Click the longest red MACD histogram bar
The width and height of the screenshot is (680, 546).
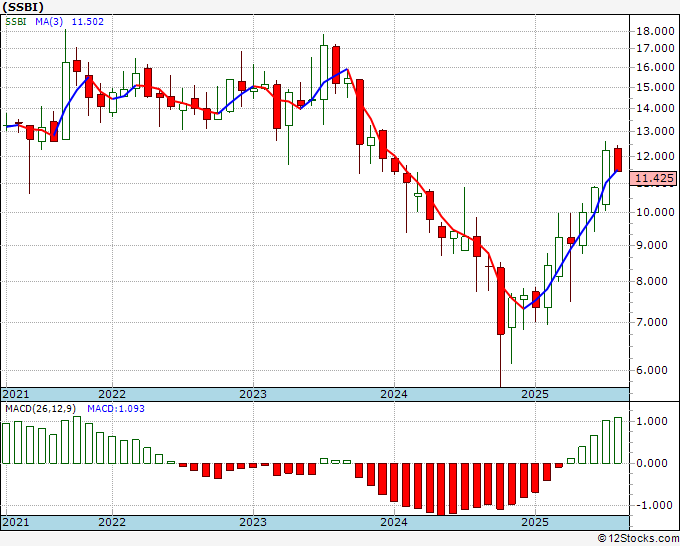tap(441, 489)
